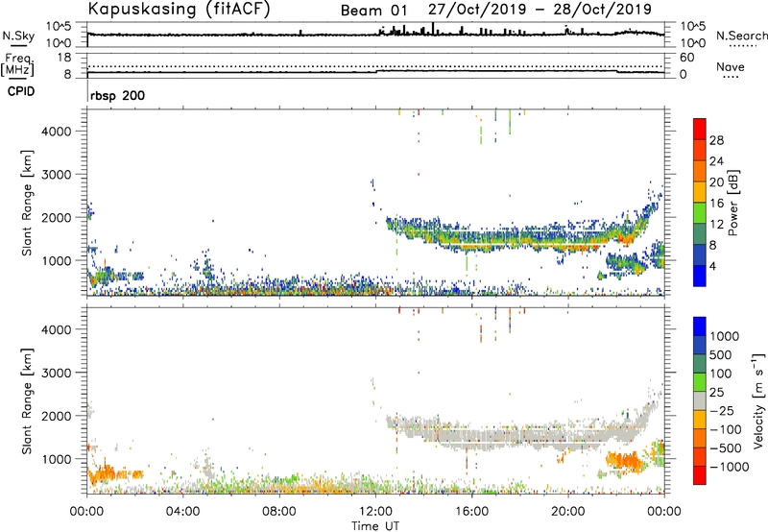Click the 18 MHz frequency axis tick
The width and height of the screenshot is (768, 532).
point(63,57)
